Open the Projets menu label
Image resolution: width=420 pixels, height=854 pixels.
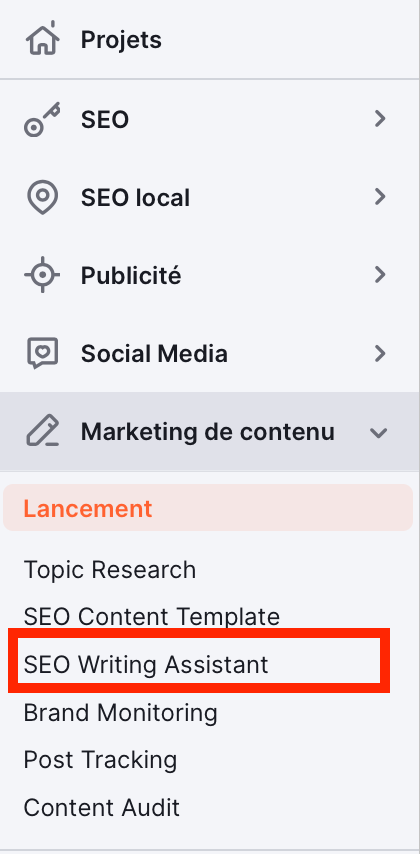[x=121, y=40]
